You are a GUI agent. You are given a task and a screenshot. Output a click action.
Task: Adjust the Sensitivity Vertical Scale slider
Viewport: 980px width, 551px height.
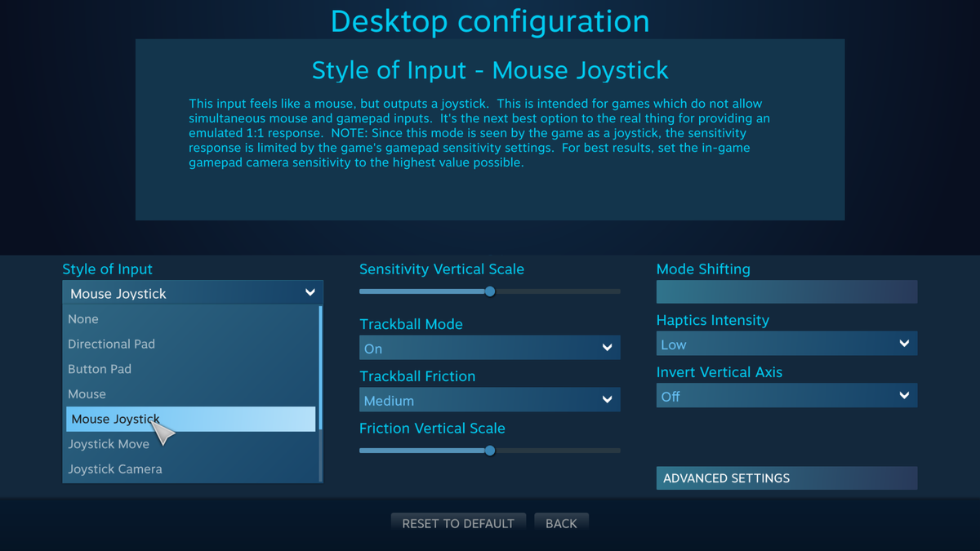click(489, 291)
